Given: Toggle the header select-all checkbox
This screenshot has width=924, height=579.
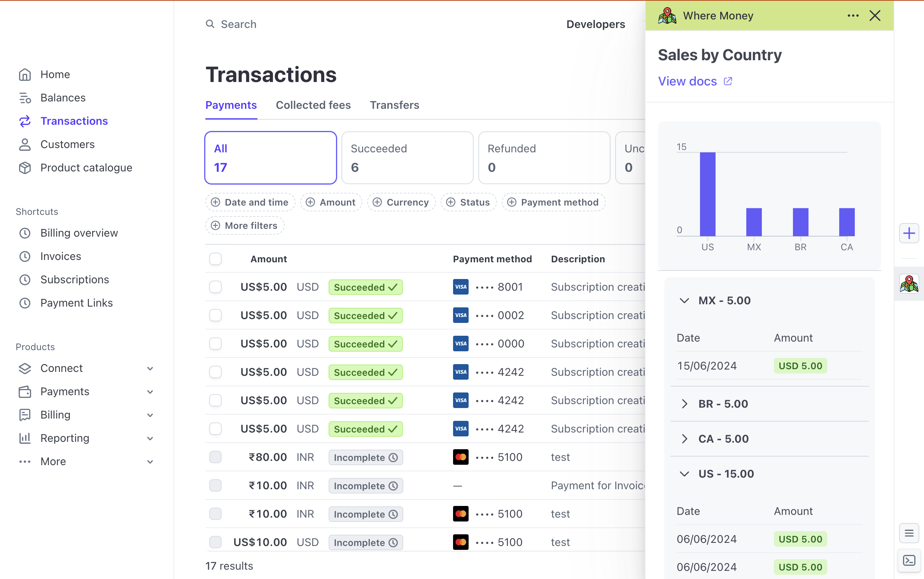Looking at the screenshot, I should (x=216, y=259).
